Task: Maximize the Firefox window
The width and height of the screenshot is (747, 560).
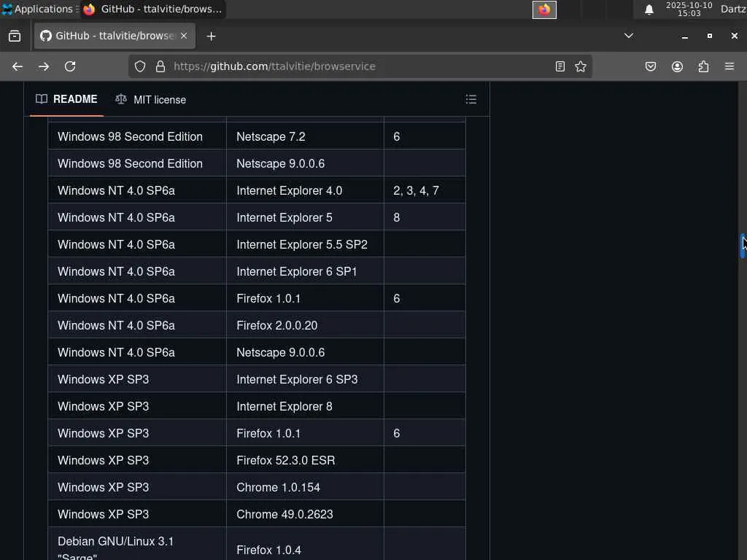Action: pos(709,36)
